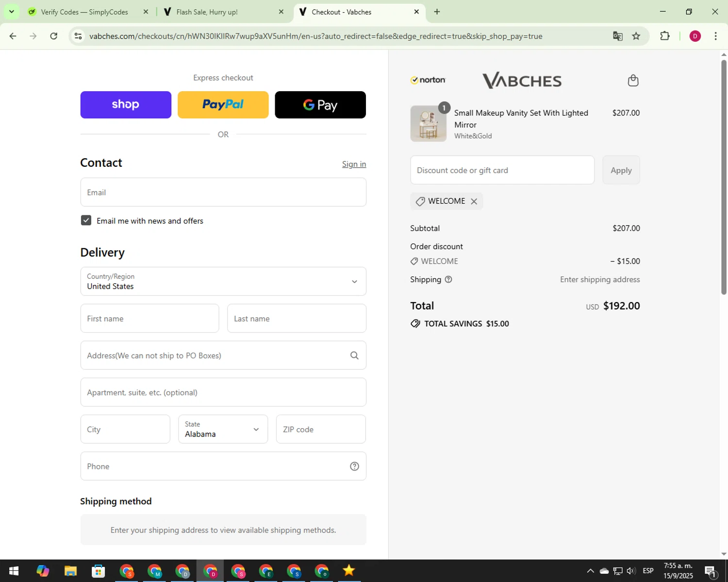Click the network tray icon
Viewport: 728px width, 582px height.
tap(618, 571)
